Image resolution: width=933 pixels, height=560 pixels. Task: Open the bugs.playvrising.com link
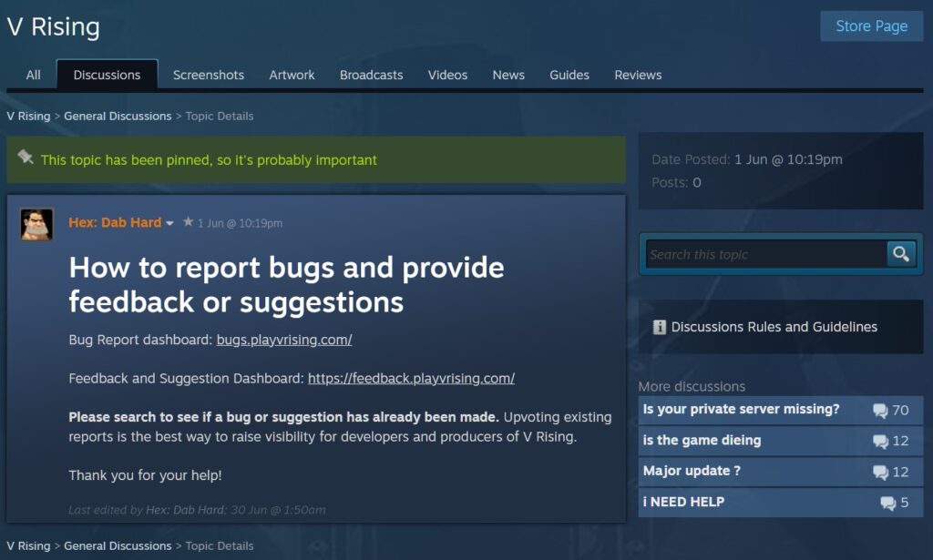284,340
